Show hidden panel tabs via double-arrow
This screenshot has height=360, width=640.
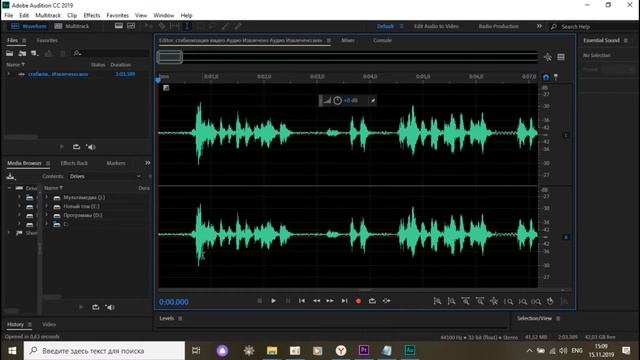click(x=147, y=163)
